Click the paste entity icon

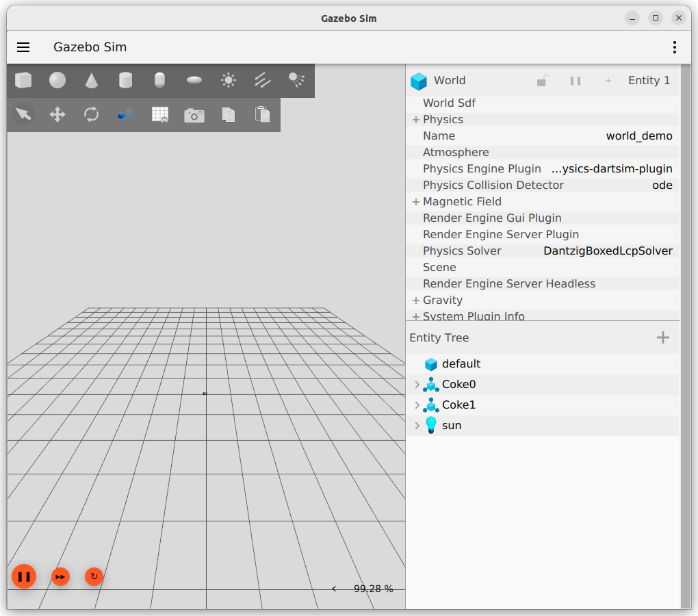point(263,114)
